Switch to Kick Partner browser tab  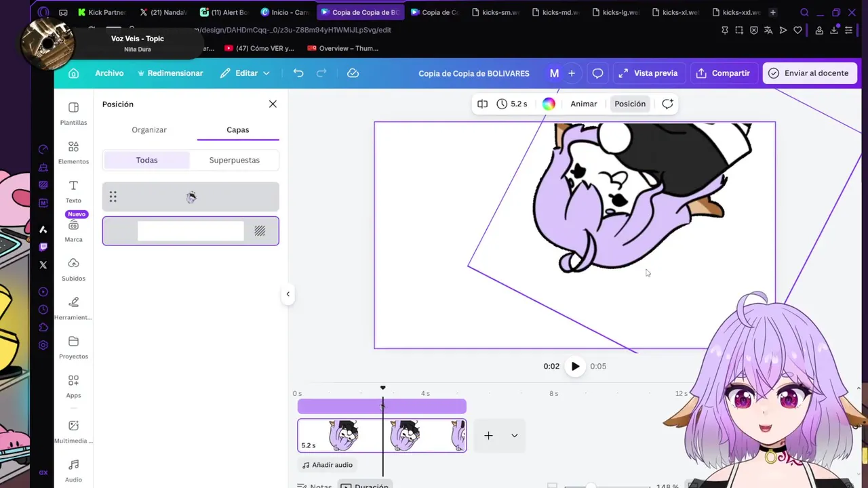(x=102, y=12)
